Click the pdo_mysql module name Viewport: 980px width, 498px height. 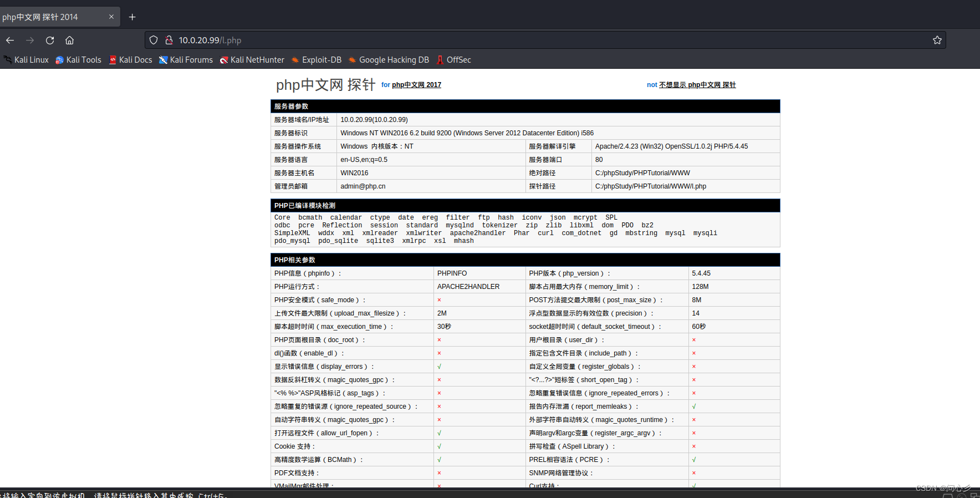(292, 241)
